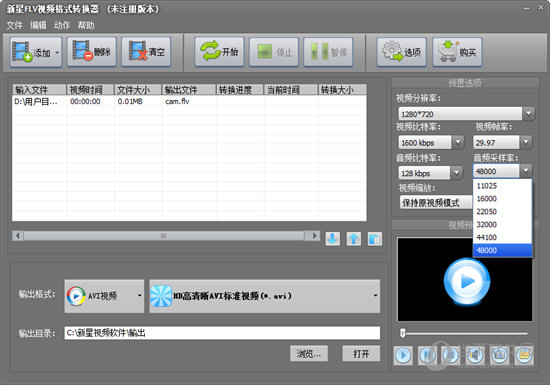Open the 选项 options button

402,52
